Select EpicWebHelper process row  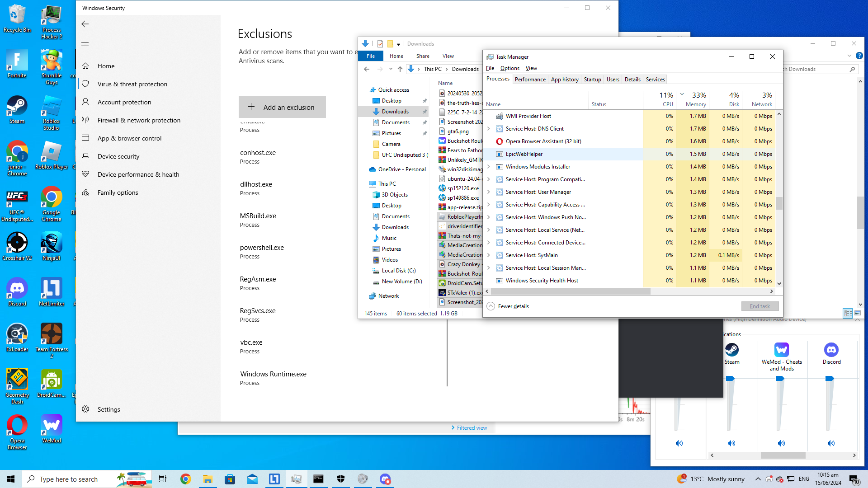[524, 154]
